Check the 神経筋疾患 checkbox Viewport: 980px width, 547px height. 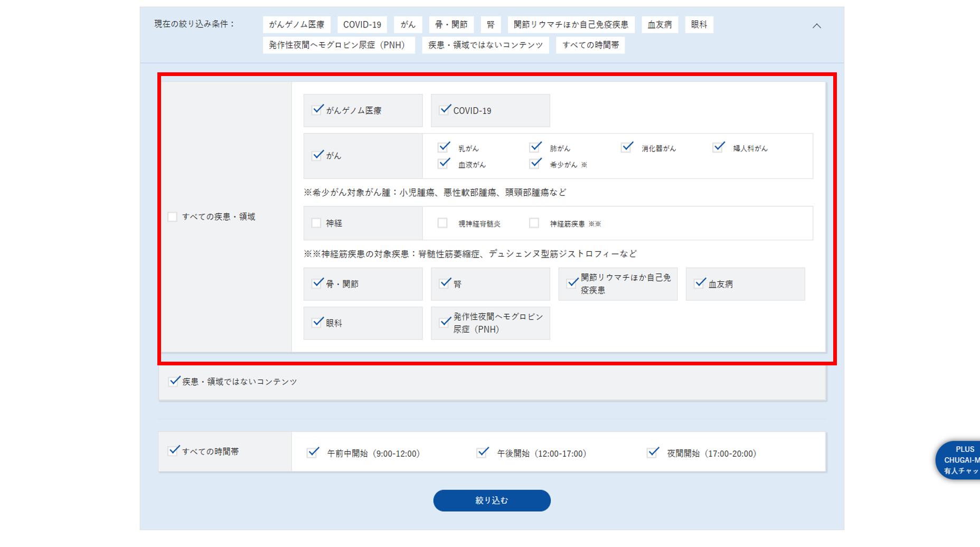(534, 223)
